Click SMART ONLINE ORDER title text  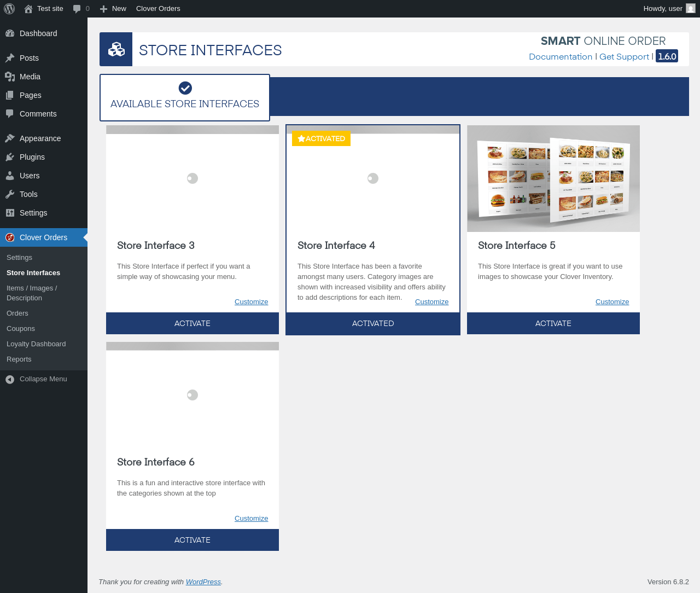coord(603,41)
